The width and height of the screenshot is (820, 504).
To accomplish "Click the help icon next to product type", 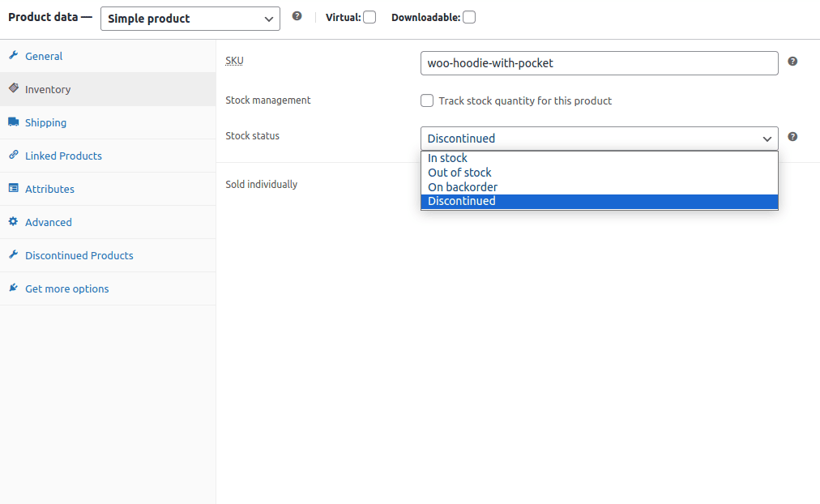I will tap(297, 16).
